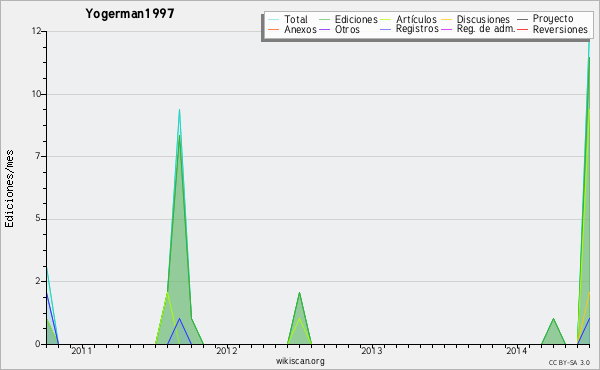Select the Otros legend entry
The height and width of the screenshot is (370, 600).
pos(347,29)
